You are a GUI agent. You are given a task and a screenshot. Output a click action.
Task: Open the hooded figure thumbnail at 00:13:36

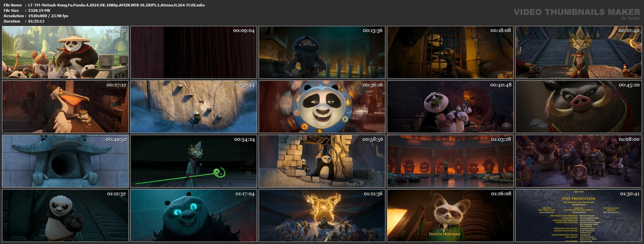[322, 52]
